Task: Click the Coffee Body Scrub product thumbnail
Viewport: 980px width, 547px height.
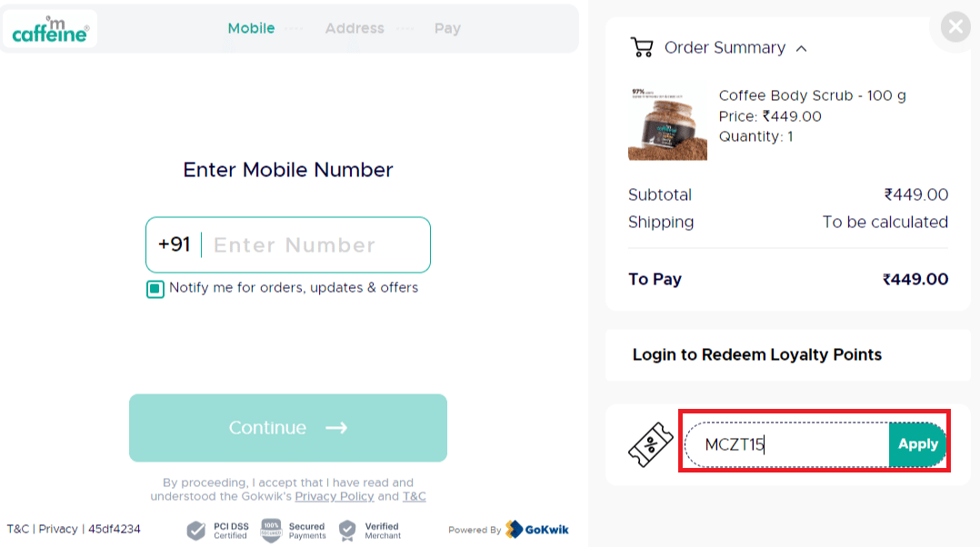Action: (x=667, y=124)
